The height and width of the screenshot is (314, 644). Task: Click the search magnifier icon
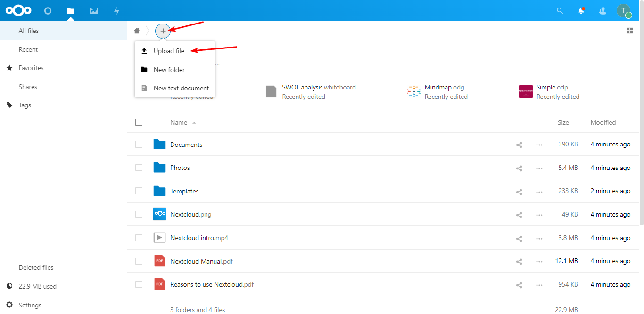tap(560, 10)
